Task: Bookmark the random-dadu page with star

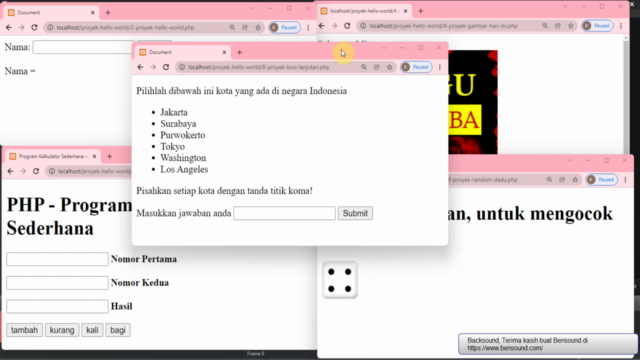Action: tap(575, 180)
